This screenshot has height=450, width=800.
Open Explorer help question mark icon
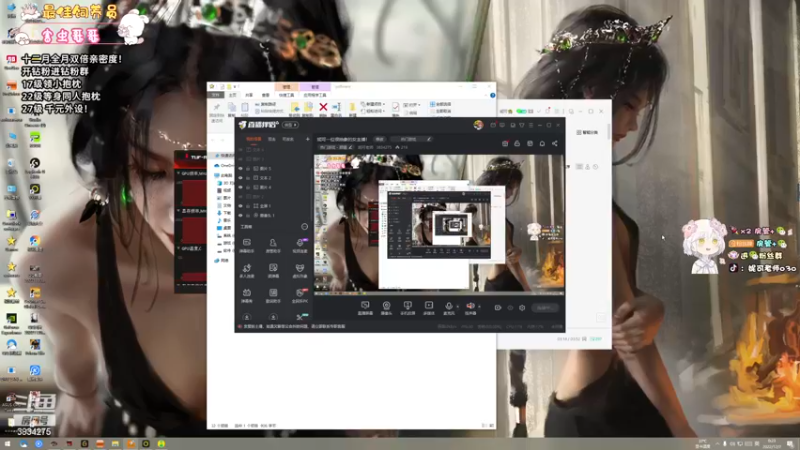point(492,95)
